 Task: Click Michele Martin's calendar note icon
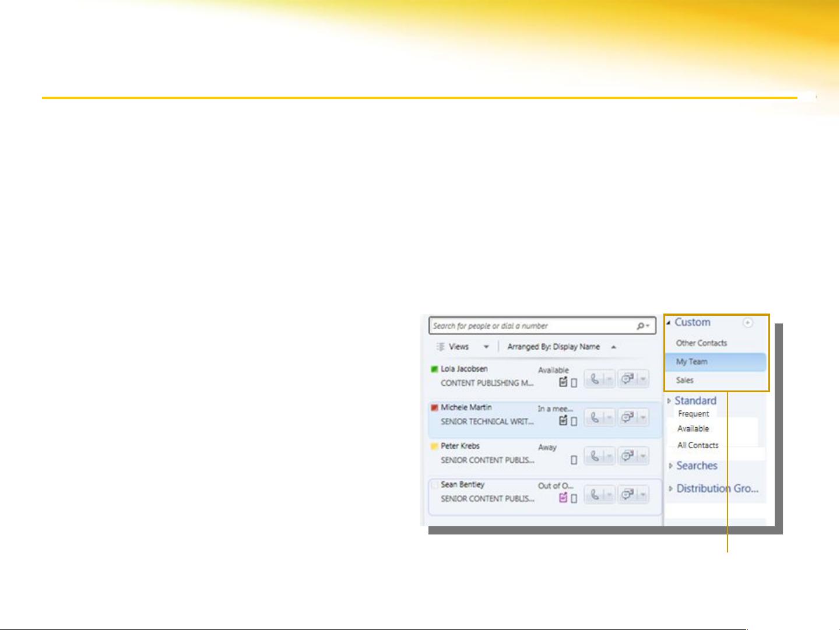point(563,420)
